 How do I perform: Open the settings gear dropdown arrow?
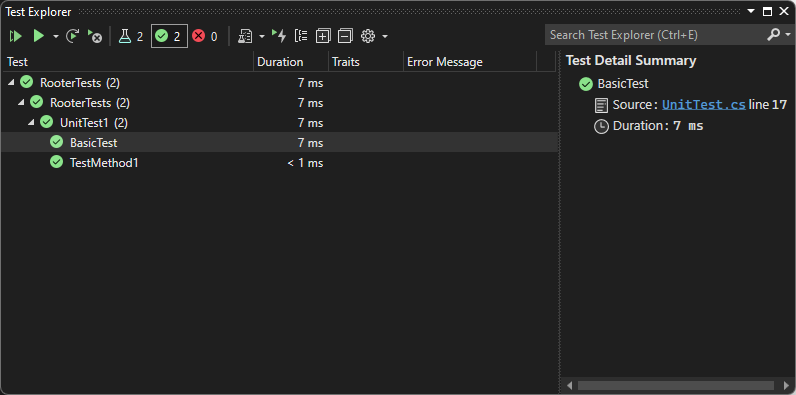click(x=385, y=37)
